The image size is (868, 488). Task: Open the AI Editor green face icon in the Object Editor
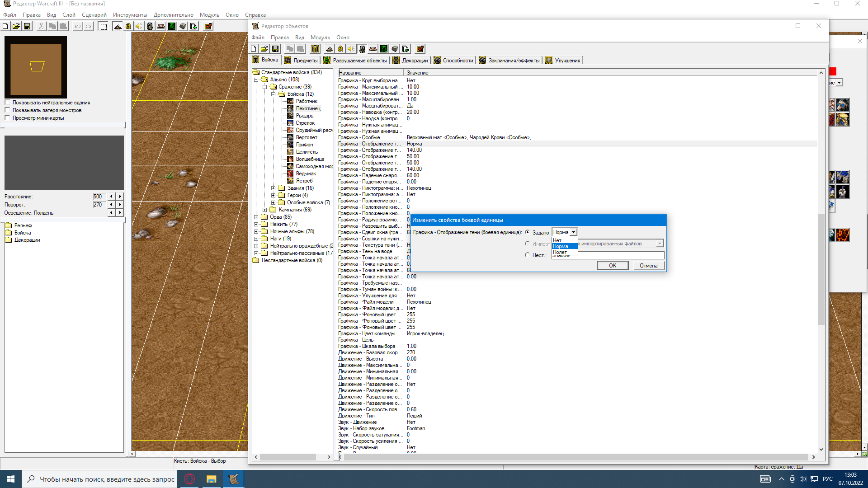[x=384, y=49]
